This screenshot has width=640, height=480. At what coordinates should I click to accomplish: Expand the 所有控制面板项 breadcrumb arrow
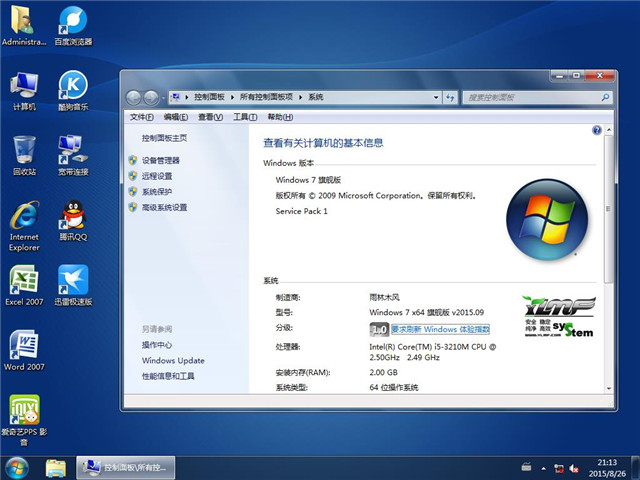click(300, 97)
